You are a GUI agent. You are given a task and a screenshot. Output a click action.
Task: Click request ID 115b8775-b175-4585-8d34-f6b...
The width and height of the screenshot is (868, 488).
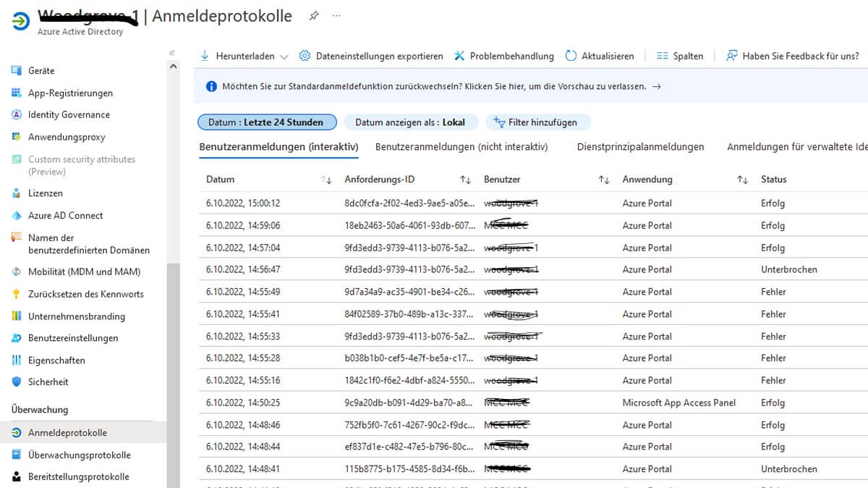pos(410,468)
